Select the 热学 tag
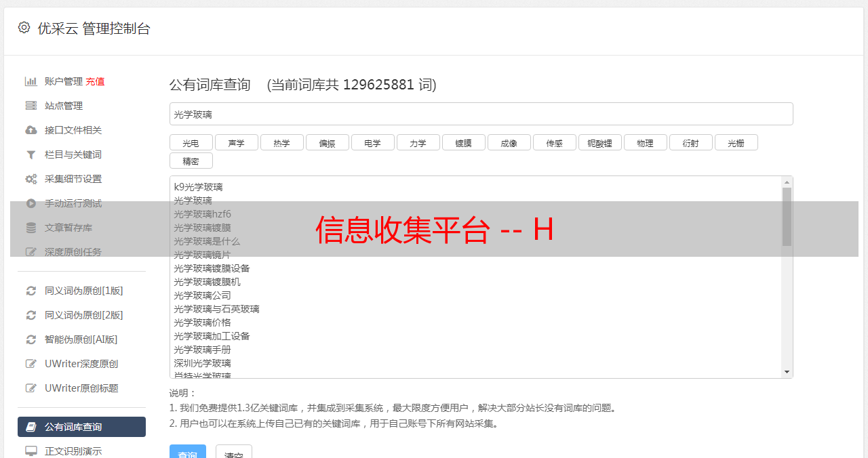The height and width of the screenshot is (458, 868). (281, 142)
